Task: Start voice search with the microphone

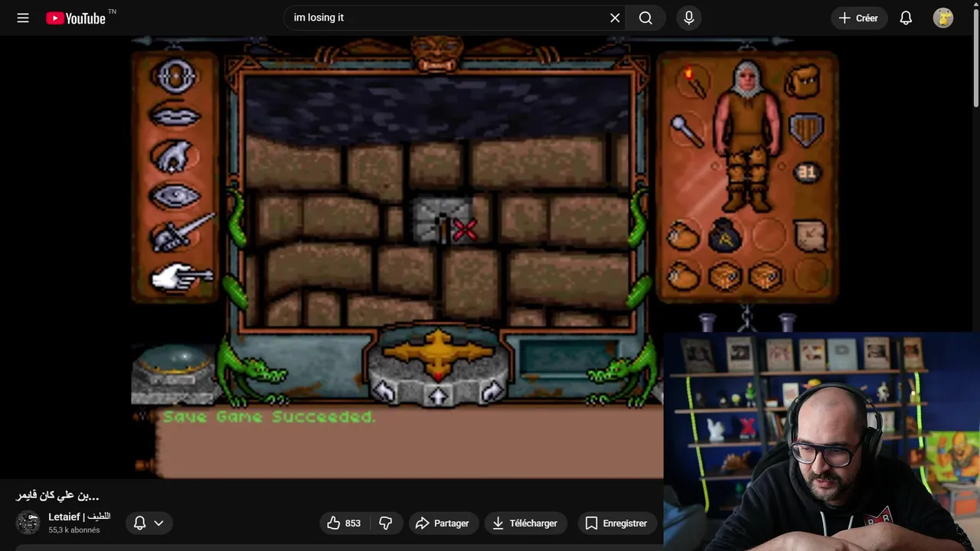Action: point(689,18)
